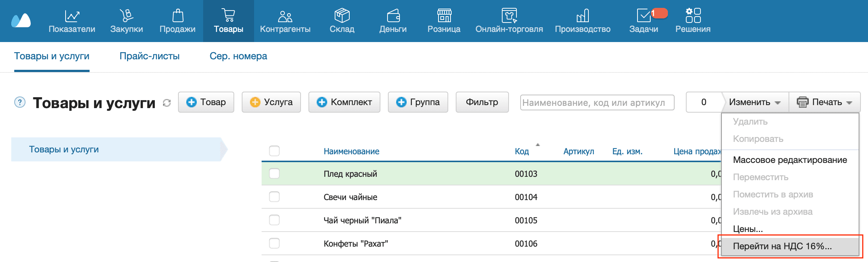Viewport: 868px width, 262px height.
Task: Expand the Печать dropdown
Action: point(825,102)
